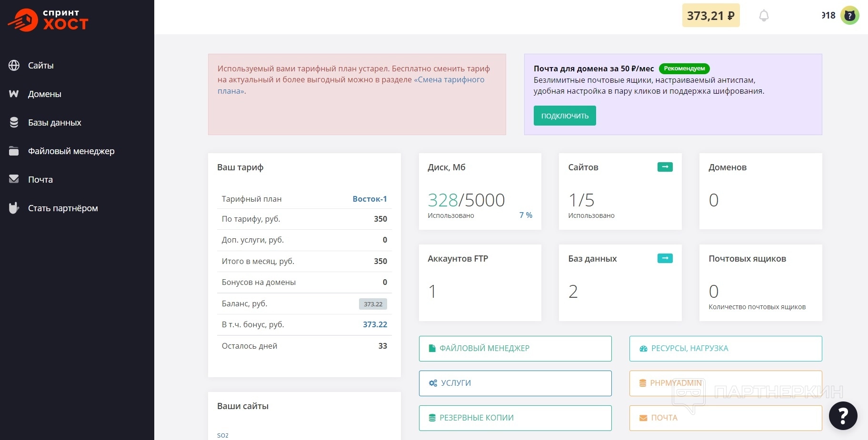Open Домены in the sidebar
This screenshot has height=440, width=868.
(44, 94)
